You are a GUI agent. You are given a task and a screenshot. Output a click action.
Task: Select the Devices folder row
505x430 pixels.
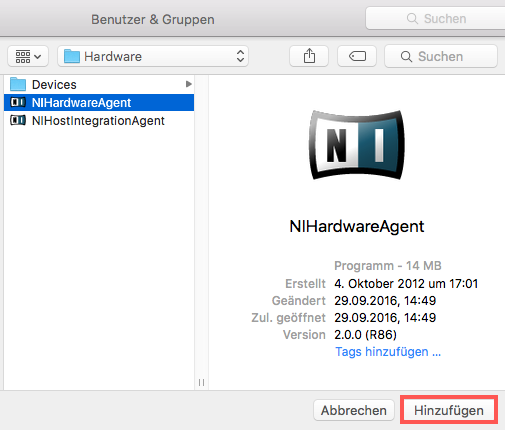point(99,84)
